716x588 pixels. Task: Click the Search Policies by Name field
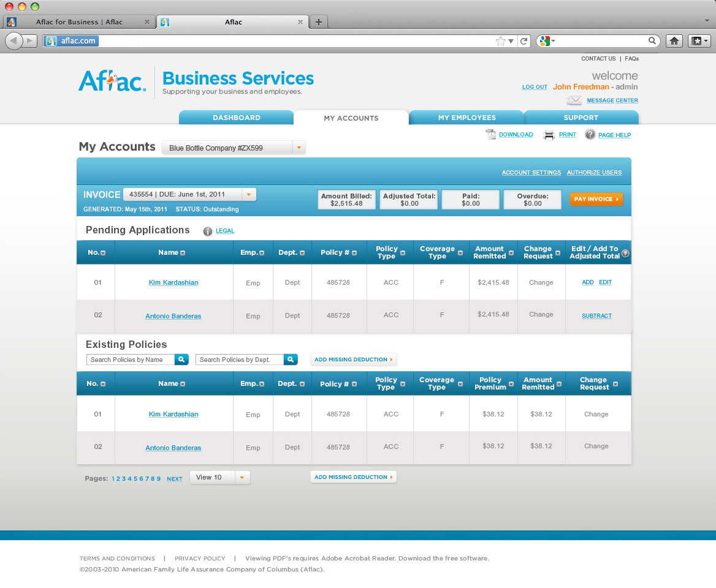(x=131, y=360)
